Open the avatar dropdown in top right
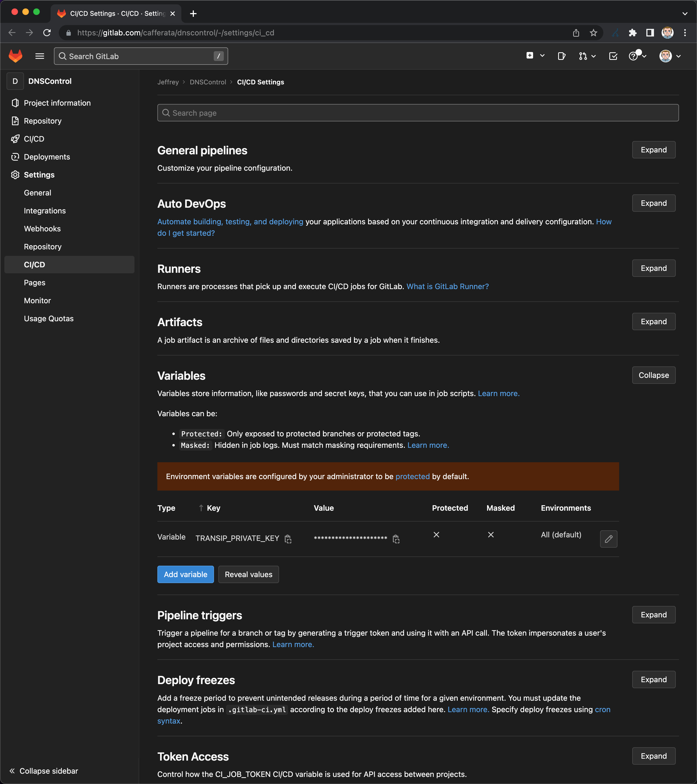Screen dimensions: 697x784 (666, 56)
